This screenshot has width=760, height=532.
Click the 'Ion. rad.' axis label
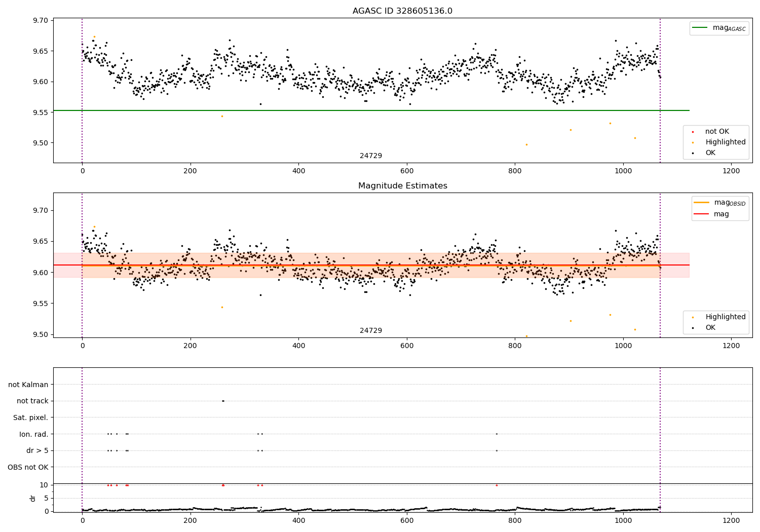(34, 434)
